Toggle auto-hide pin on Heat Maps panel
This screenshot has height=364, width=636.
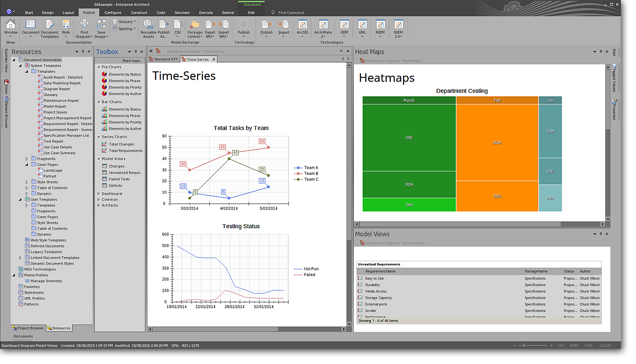pos(600,51)
